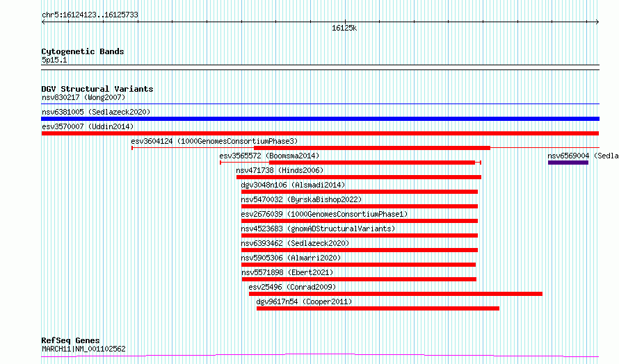Click the purple bar of nsv6569004

568,163
